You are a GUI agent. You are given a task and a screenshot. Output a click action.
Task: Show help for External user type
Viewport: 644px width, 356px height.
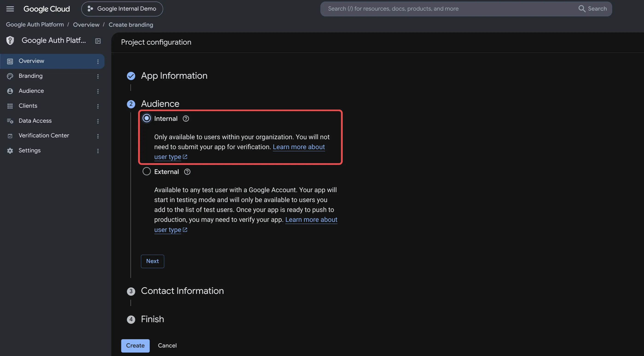187,172
